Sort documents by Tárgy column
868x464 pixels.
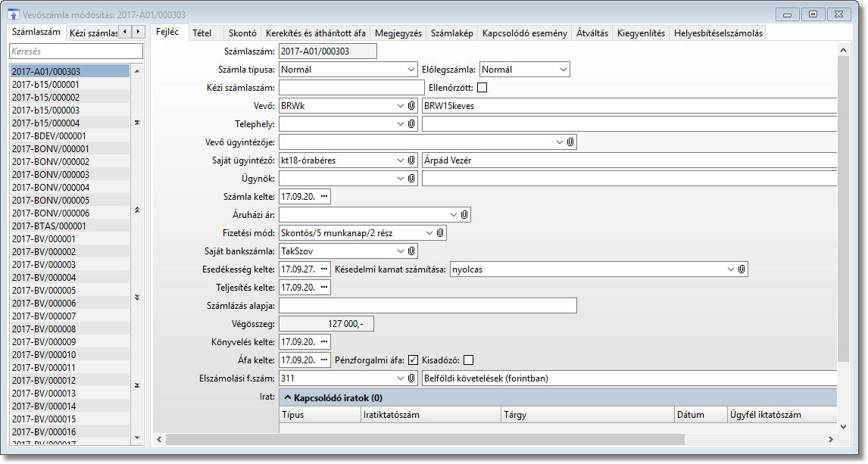tap(587, 415)
